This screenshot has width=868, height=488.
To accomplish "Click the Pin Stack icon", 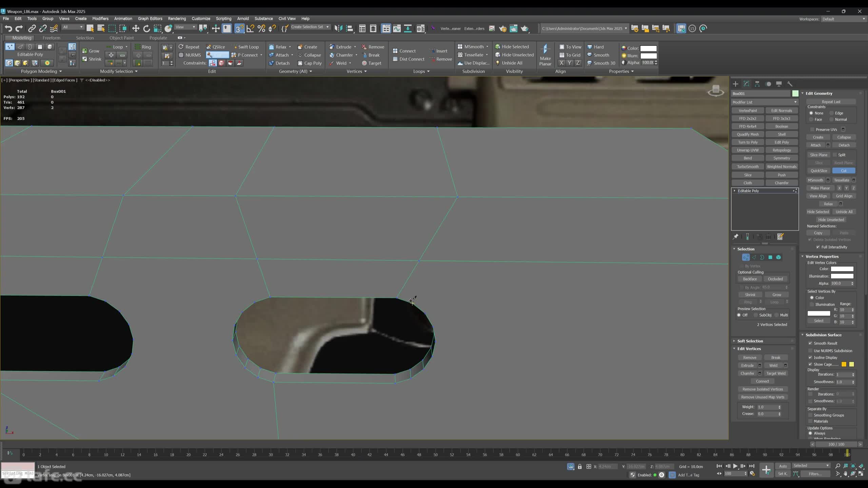I will 735,237.
